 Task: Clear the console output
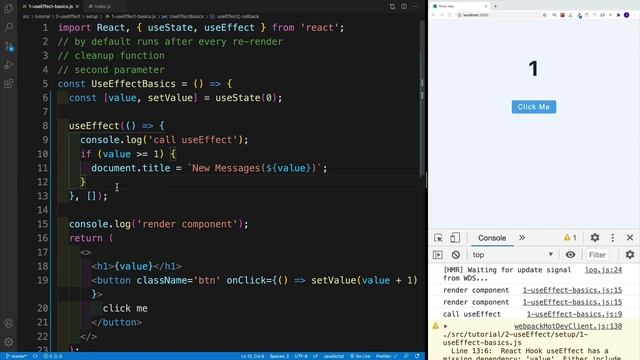click(456, 255)
